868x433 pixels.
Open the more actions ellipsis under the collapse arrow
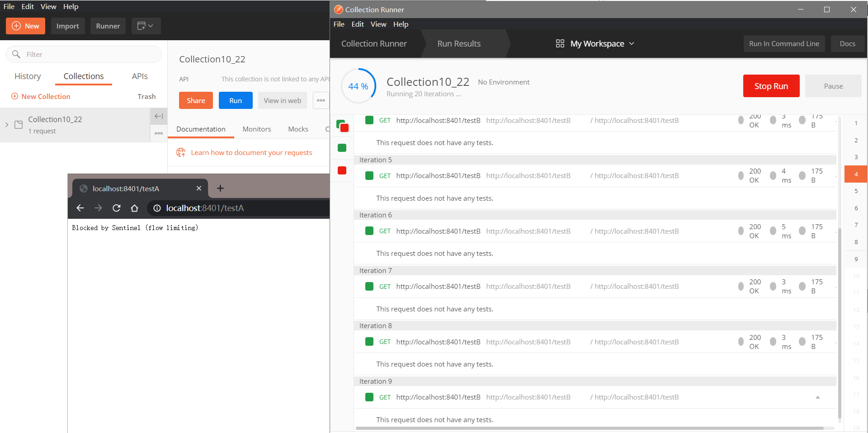[x=159, y=133]
